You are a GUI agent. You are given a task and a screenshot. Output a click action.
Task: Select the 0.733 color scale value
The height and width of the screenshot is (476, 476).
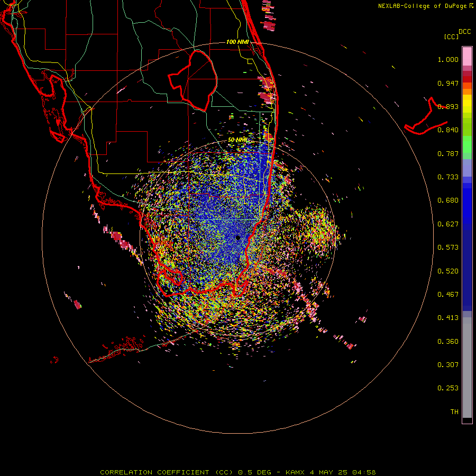pyautogui.click(x=448, y=177)
